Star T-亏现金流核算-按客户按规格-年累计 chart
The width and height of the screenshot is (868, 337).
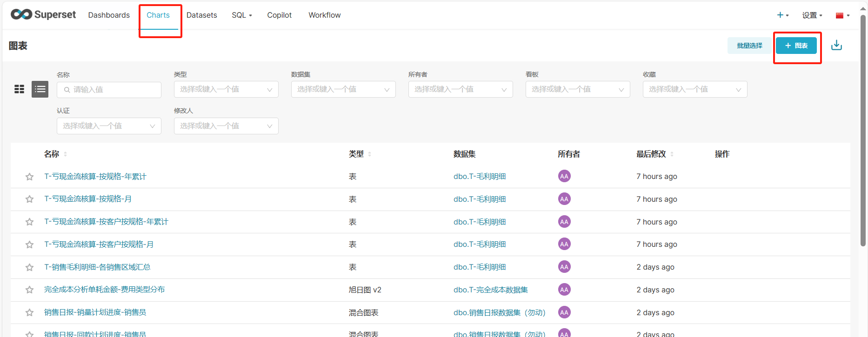pos(29,222)
